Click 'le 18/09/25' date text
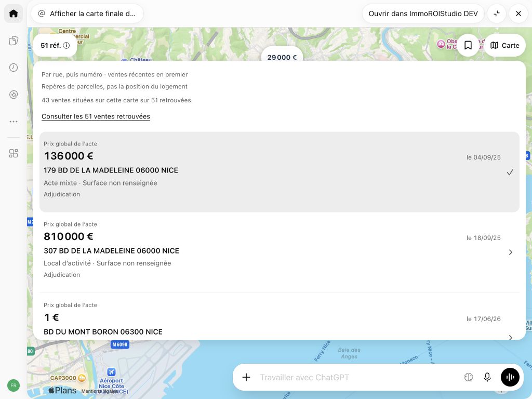Screen dimensions: 532x399 pyautogui.click(x=484, y=238)
